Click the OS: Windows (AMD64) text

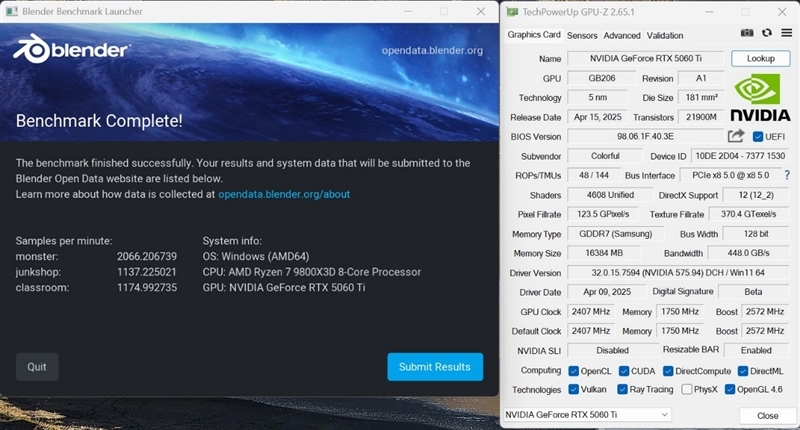256,257
